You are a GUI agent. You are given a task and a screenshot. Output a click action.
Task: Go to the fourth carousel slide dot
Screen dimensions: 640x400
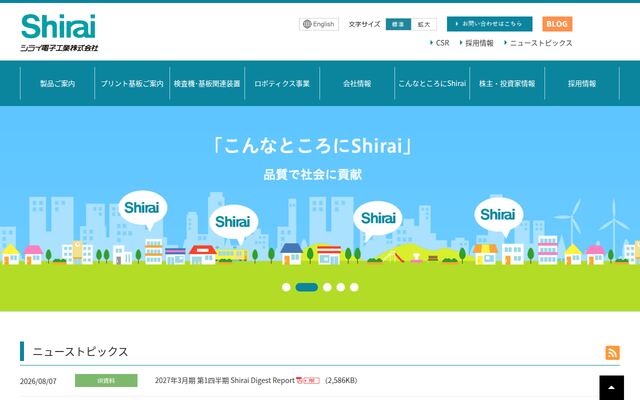tap(340, 287)
